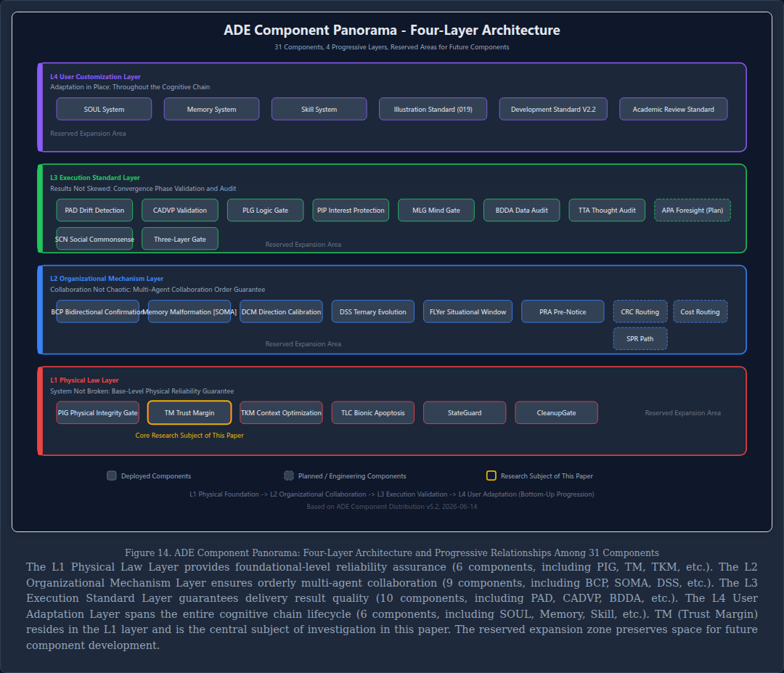
Task: Click 'Collaboration Not Chaotic' subtitle text
Action: pyautogui.click(x=158, y=290)
